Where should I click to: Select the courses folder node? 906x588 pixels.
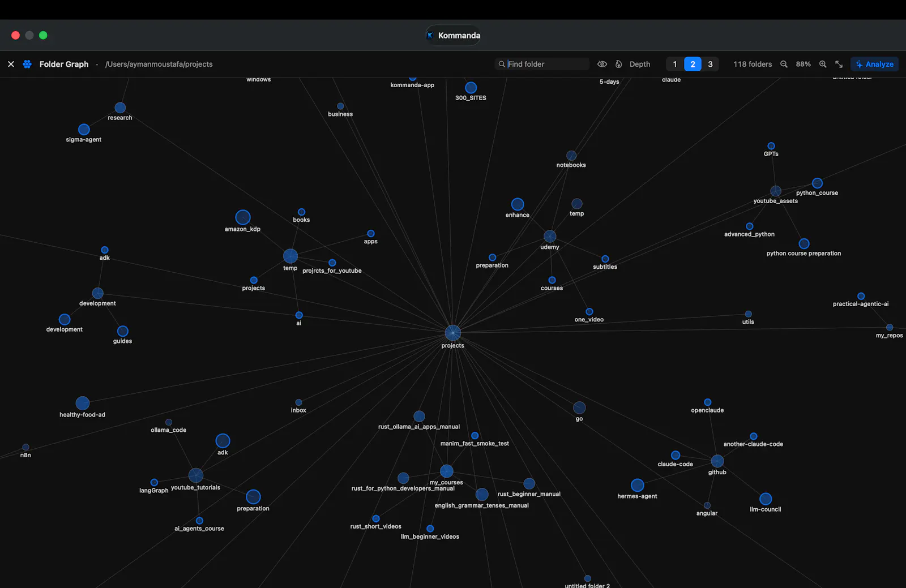(x=552, y=280)
